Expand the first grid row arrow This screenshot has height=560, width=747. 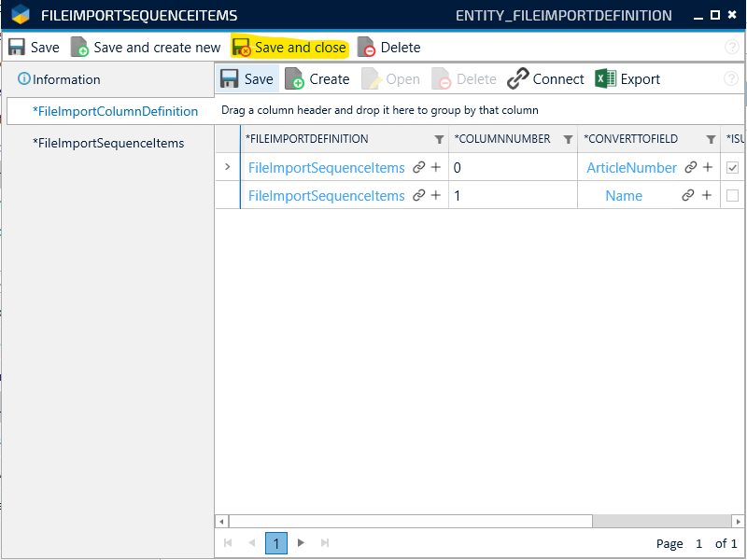[228, 168]
